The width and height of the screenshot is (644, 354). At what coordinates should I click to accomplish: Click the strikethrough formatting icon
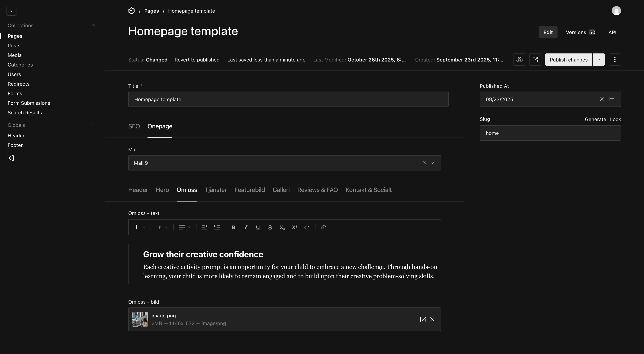(x=270, y=227)
